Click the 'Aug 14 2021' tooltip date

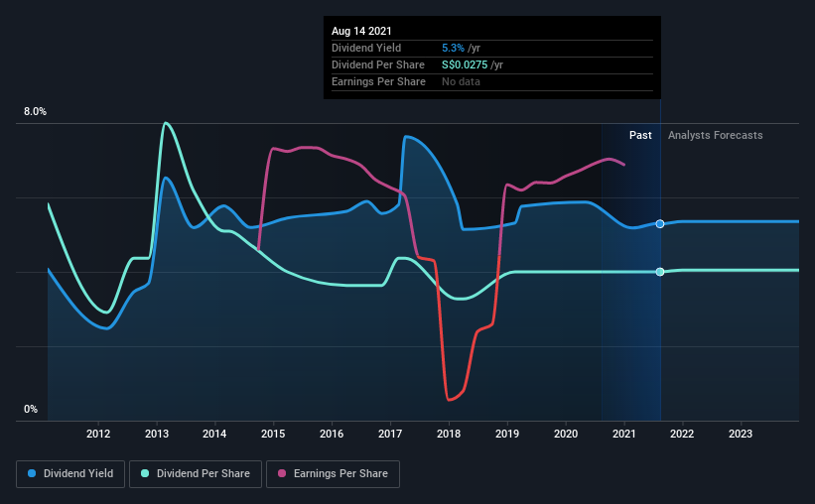(x=361, y=31)
